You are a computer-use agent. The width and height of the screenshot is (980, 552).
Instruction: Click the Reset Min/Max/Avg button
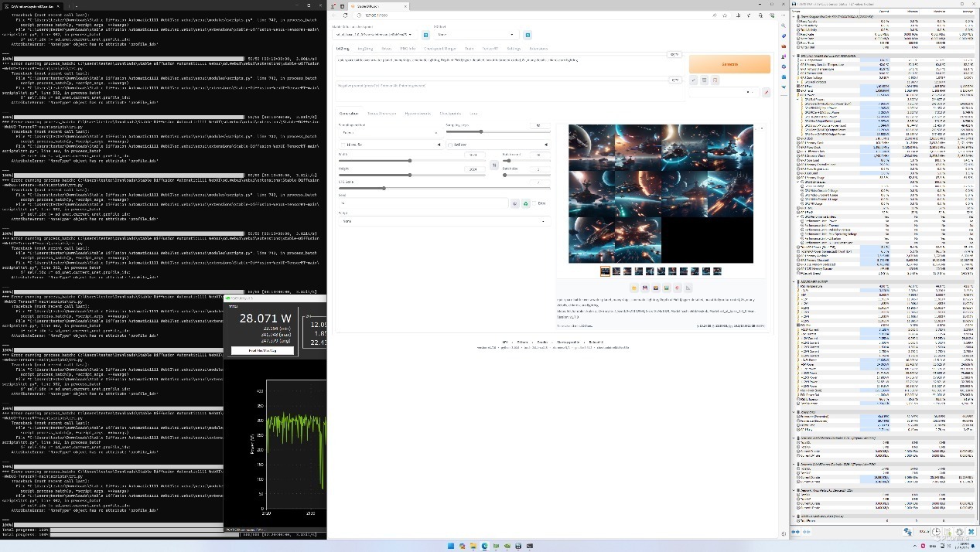coord(262,350)
